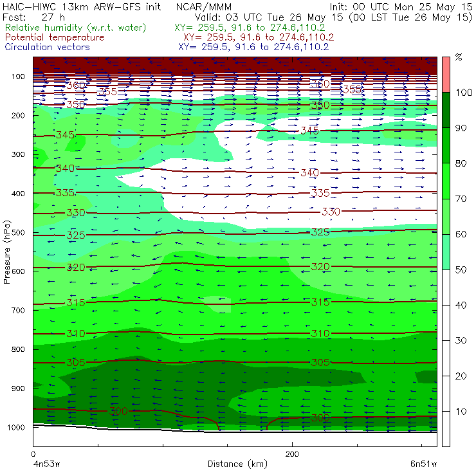
Task: Click the pink colorbar segment above 100
Action: (446, 75)
